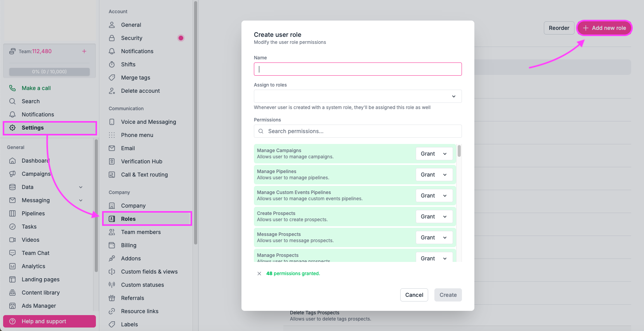
Task: Click the Addons plug icon
Action: [112, 258]
